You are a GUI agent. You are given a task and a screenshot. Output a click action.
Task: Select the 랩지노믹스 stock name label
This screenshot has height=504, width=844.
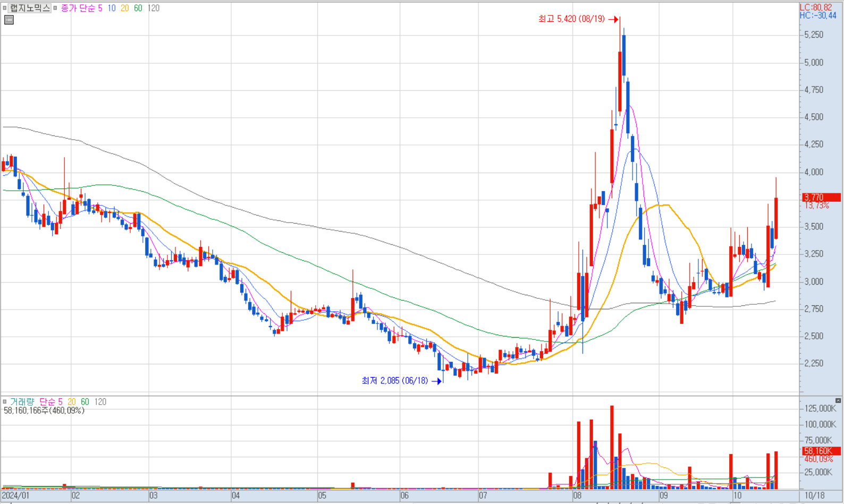coord(30,8)
